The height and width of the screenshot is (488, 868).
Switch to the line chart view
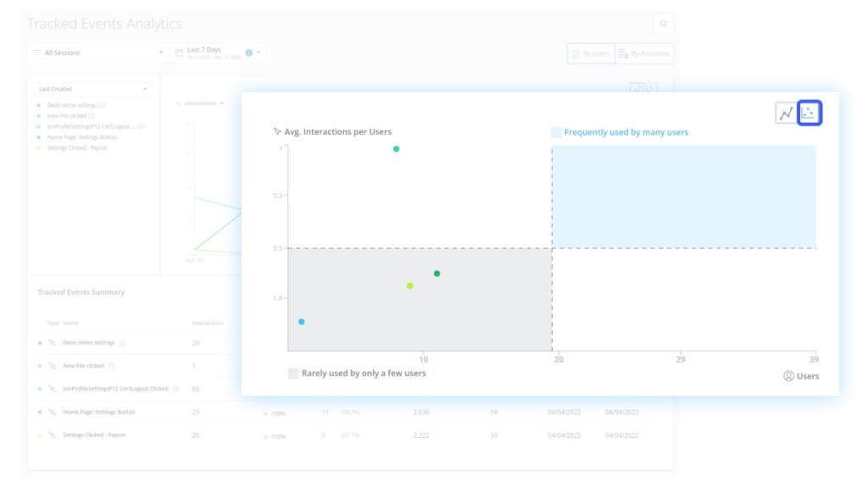pyautogui.click(x=787, y=112)
